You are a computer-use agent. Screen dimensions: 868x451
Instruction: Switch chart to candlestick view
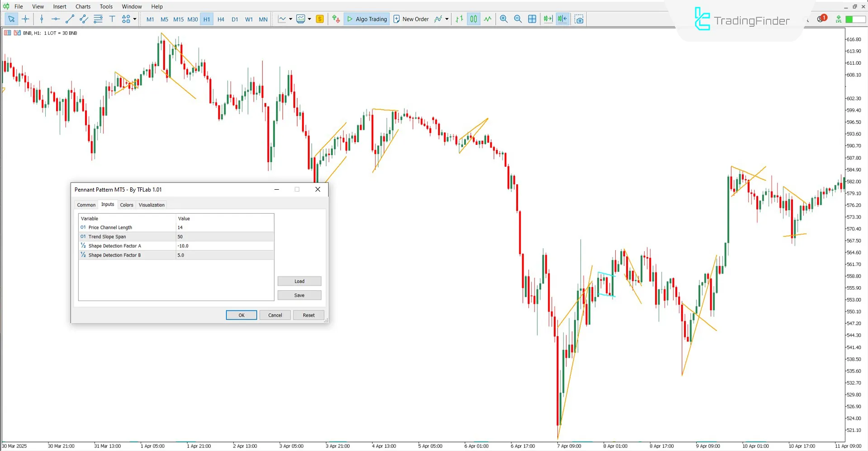coord(473,19)
